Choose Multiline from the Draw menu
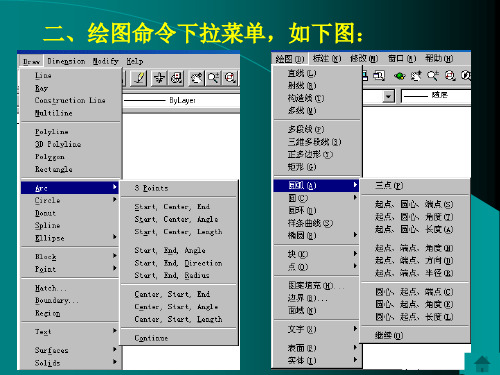The height and width of the screenshot is (375, 500). [70, 113]
